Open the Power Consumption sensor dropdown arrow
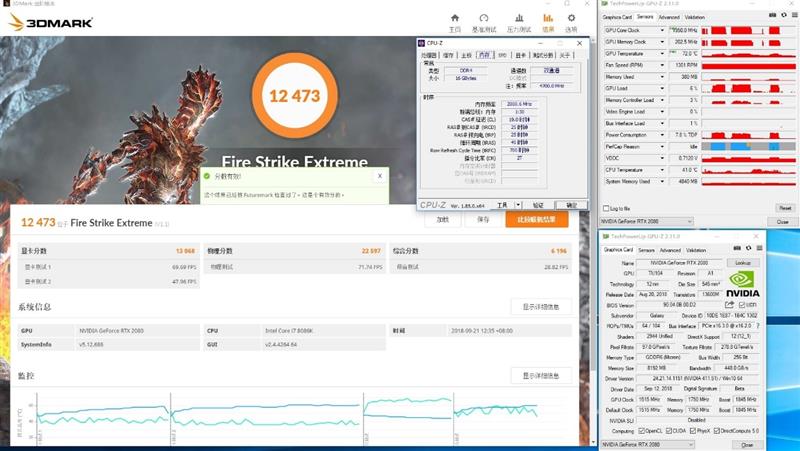800x451 pixels. click(662, 135)
